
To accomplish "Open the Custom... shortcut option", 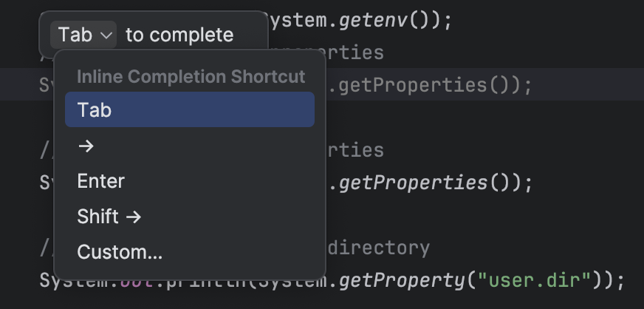I will pyautogui.click(x=120, y=252).
